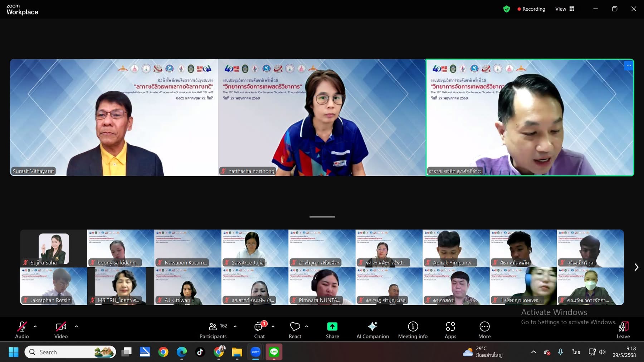Expand the audio settings arrow
The width and height of the screenshot is (644, 362).
point(35,326)
